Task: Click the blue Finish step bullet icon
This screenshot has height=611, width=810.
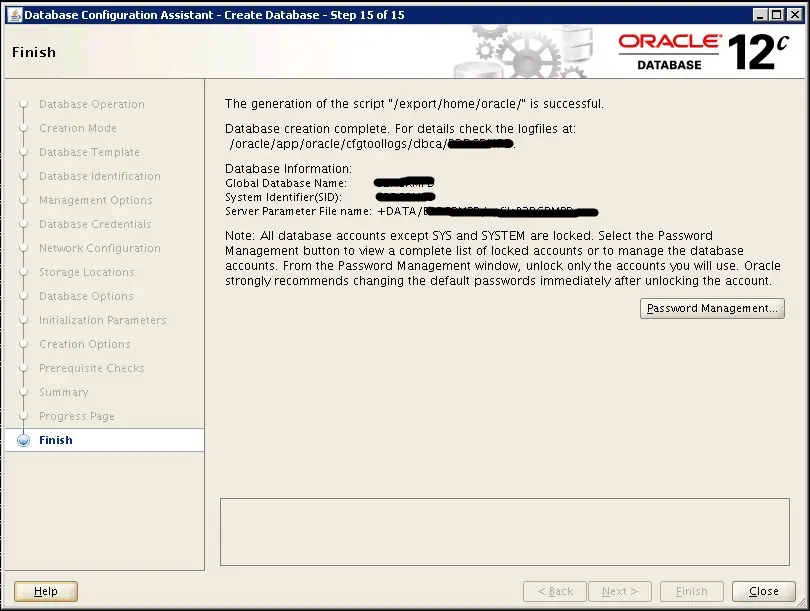Action: tap(23, 441)
